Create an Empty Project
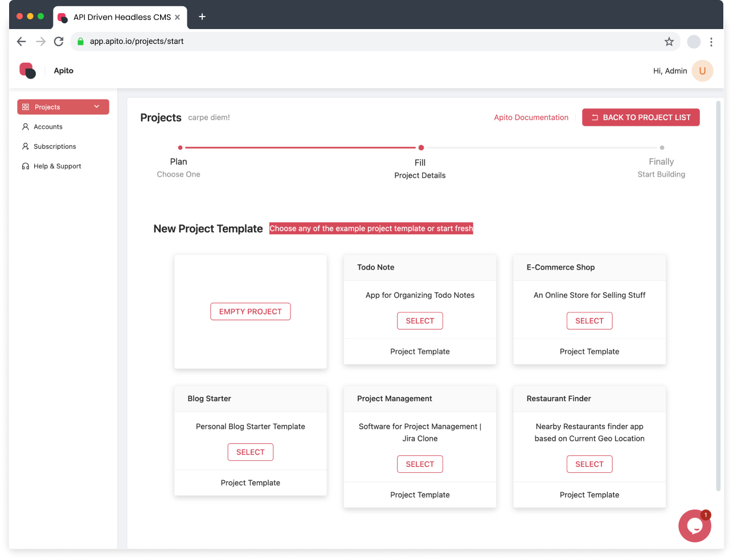This screenshot has height=560, width=733. tap(251, 312)
